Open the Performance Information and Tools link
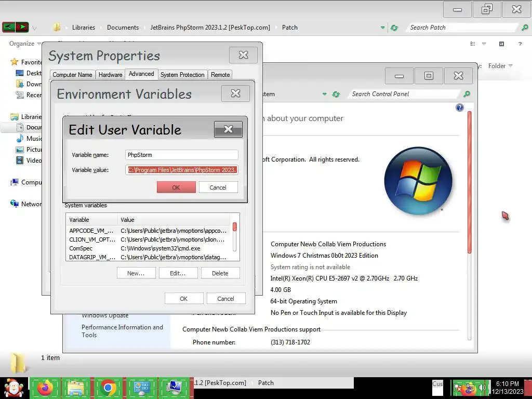Screen dimensions: 532x399 click(x=122, y=331)
